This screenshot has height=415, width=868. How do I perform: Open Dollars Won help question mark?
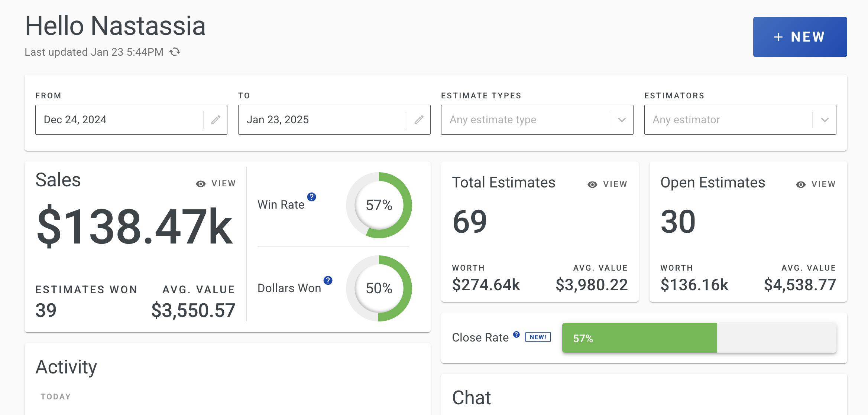pos(328,280)
